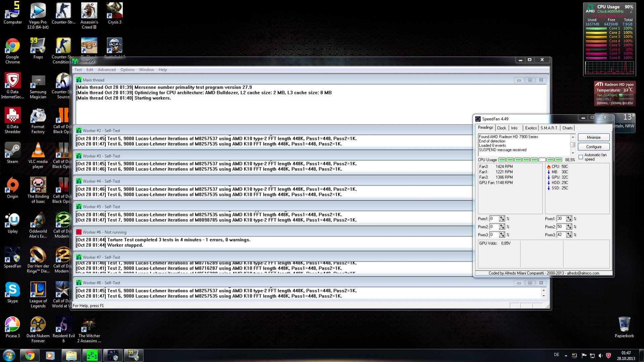Select SpeedFan Readings tab
The height and width of the screenshot is (362, 644).
click(485, 127)
